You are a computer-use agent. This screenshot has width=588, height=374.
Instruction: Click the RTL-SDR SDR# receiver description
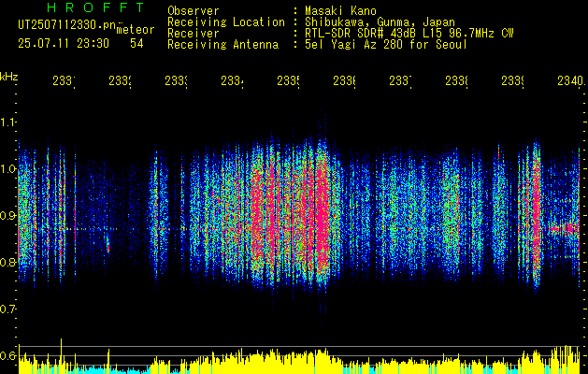[409, 34]
